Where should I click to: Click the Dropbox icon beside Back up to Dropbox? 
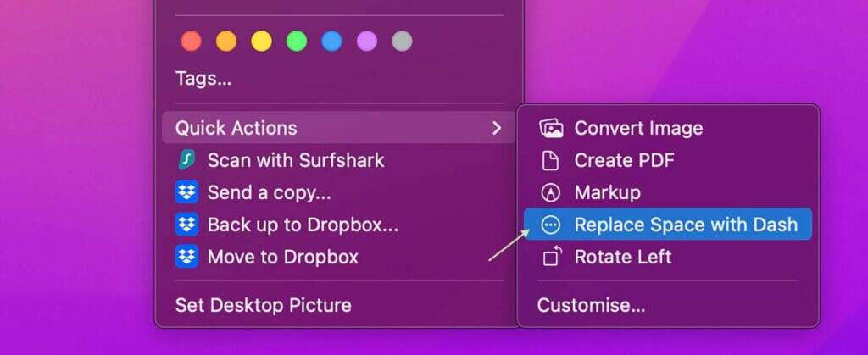coord(187,225)
